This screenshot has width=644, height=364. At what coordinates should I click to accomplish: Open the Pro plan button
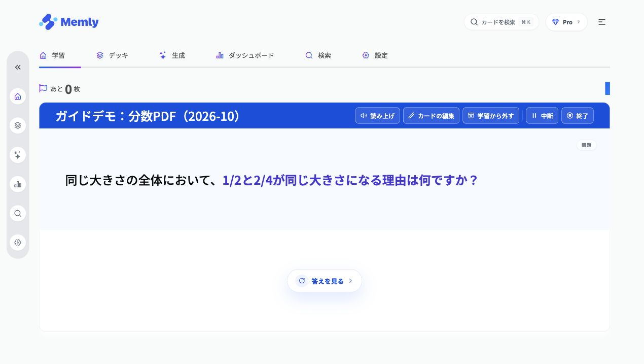point(566,22)
